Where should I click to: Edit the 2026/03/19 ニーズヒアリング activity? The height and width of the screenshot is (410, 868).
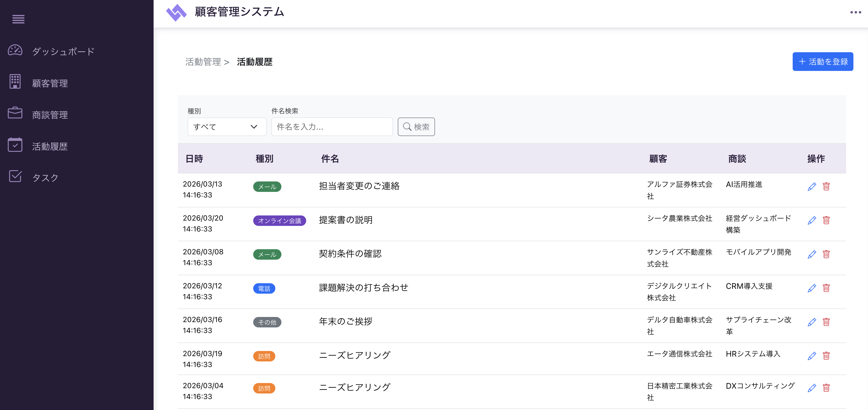812,356
